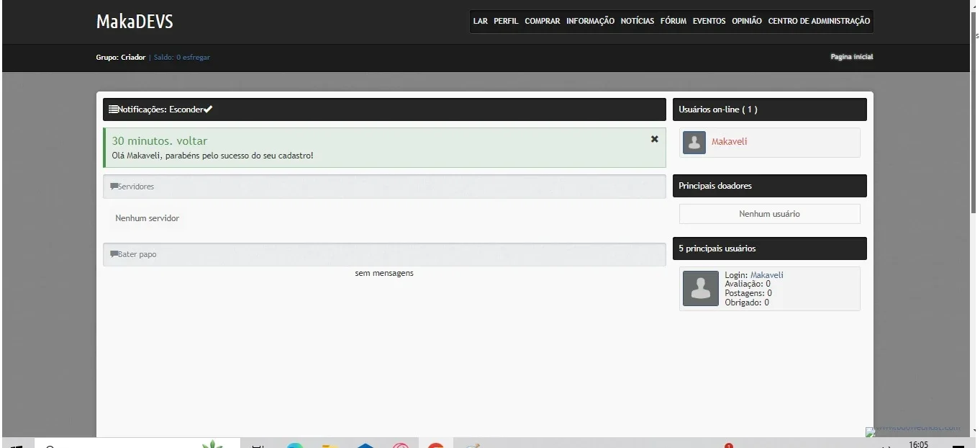The image size is (980, 448).
Task: Click the Principais doadores header
Action: tap(770, 186)
